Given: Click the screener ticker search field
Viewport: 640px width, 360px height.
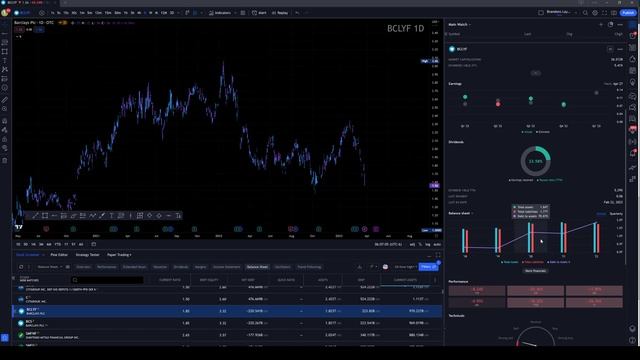Looking at the screenshot, I should (x=108, y=280).
